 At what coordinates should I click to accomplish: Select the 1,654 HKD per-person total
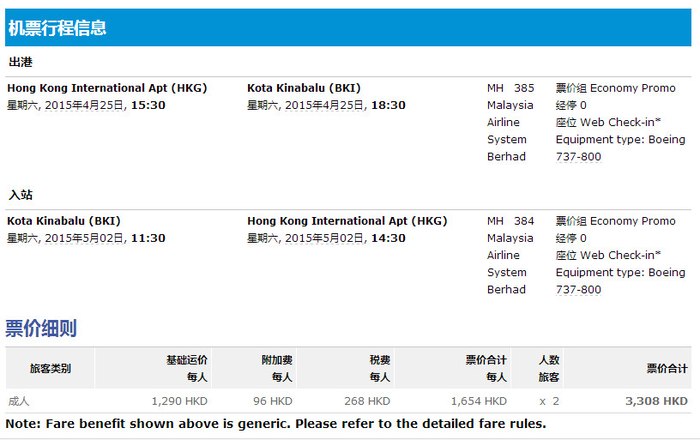(480, 401)
